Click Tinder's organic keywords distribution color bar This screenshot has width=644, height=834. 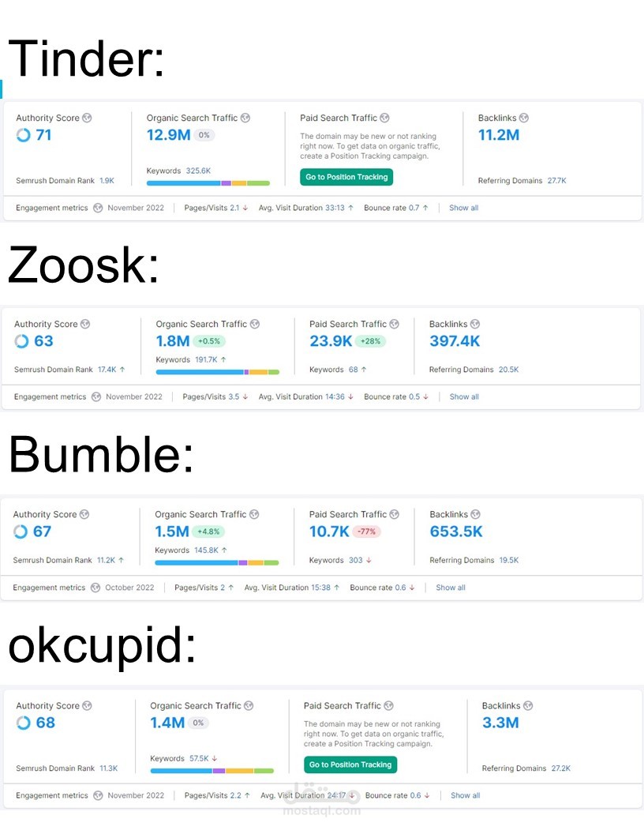tap(208, 183)
